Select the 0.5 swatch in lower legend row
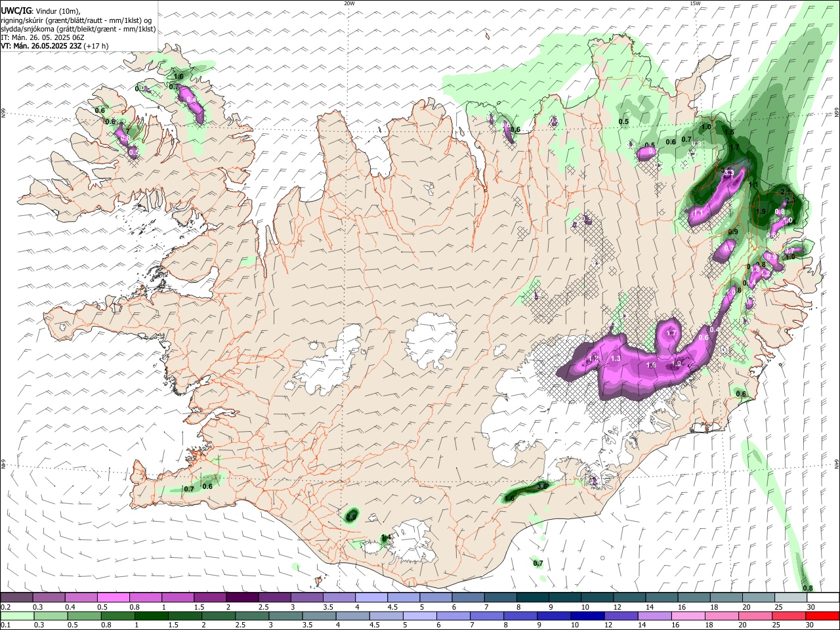Image resolution: width=840 pixels, height=630 pixels. pos(84,616)
